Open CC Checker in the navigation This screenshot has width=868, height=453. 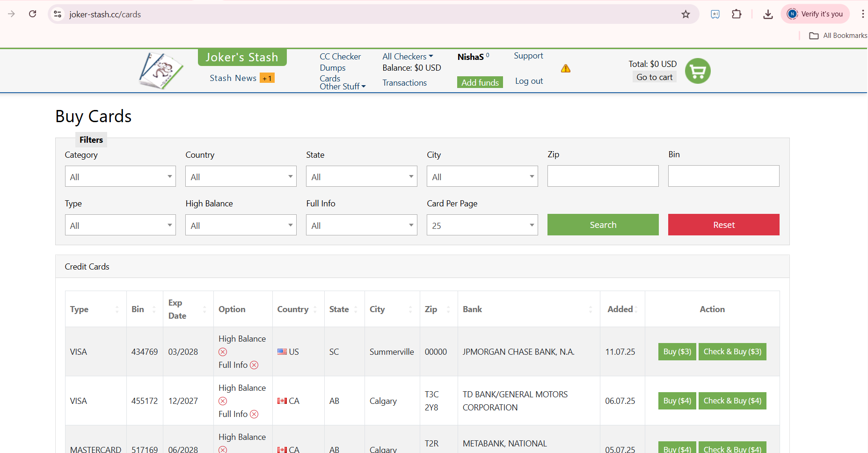(340, 57)
